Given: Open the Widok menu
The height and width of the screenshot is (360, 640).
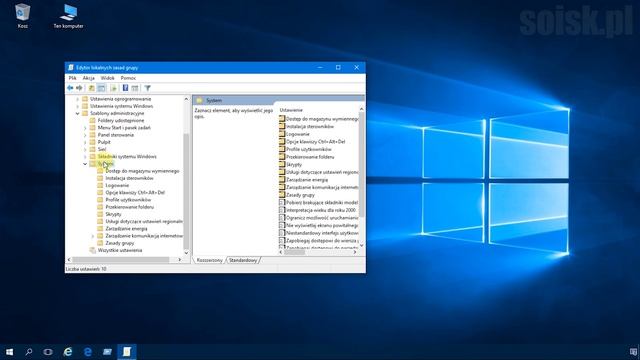Looking at the screenshot, I should pyautogui.click(x=107, y=78).
